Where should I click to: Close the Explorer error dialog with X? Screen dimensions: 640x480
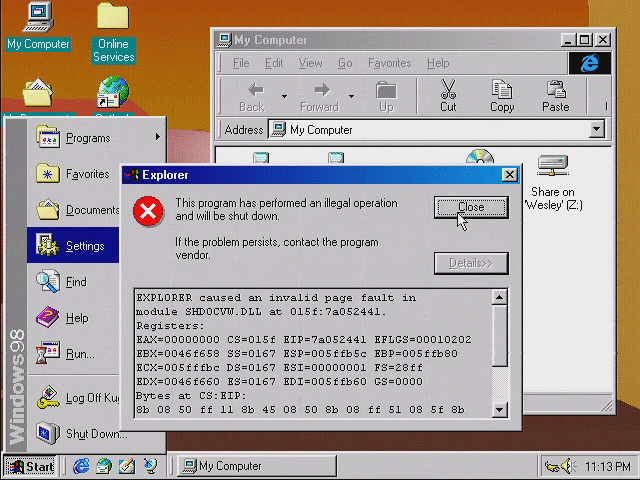pyautogui.click(x=509, y=175)
